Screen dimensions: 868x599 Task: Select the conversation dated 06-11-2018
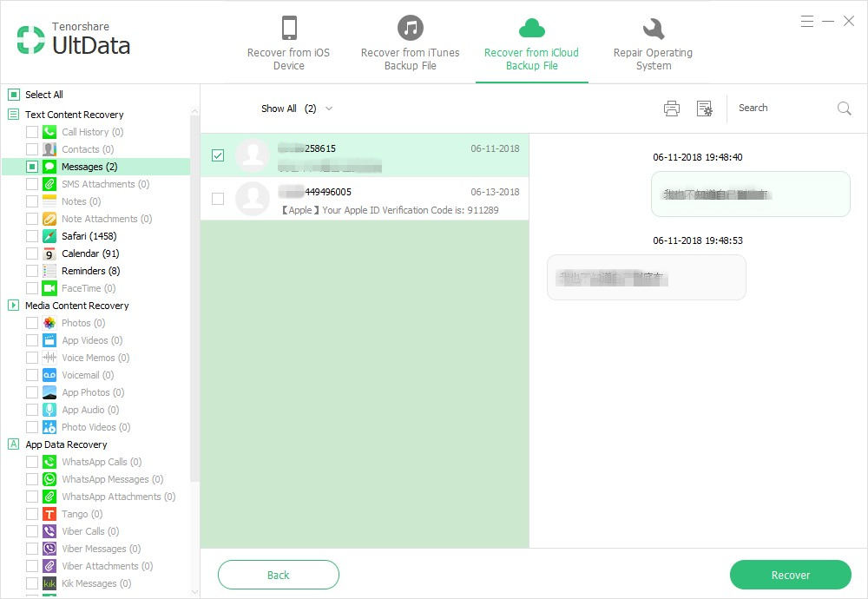(x=365, y=155)
